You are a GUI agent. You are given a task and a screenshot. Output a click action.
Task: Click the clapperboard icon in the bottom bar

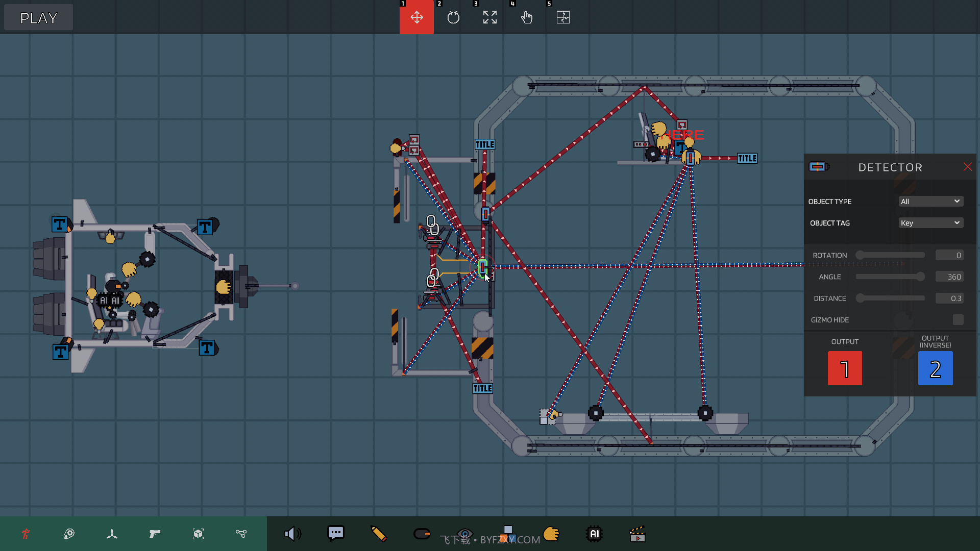638,534
